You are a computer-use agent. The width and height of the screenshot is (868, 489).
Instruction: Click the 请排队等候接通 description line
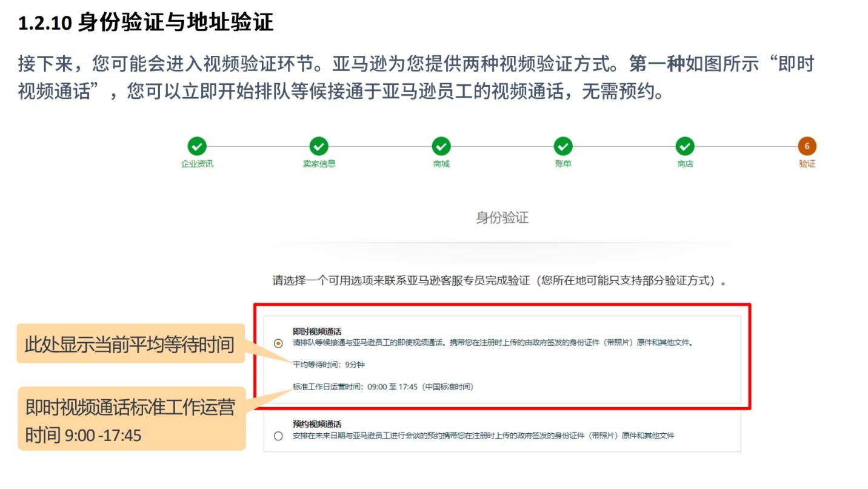(492, 343)
